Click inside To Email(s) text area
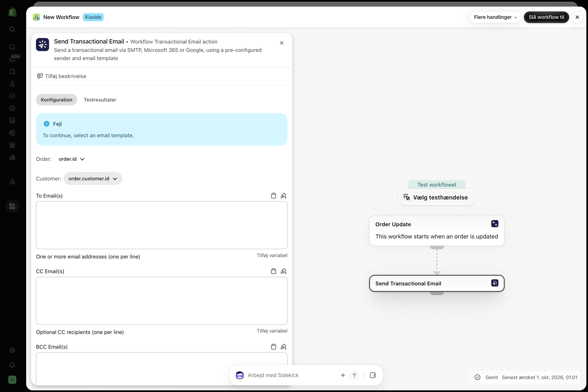The width and height of the screenshot is (588, 392). 162,225
